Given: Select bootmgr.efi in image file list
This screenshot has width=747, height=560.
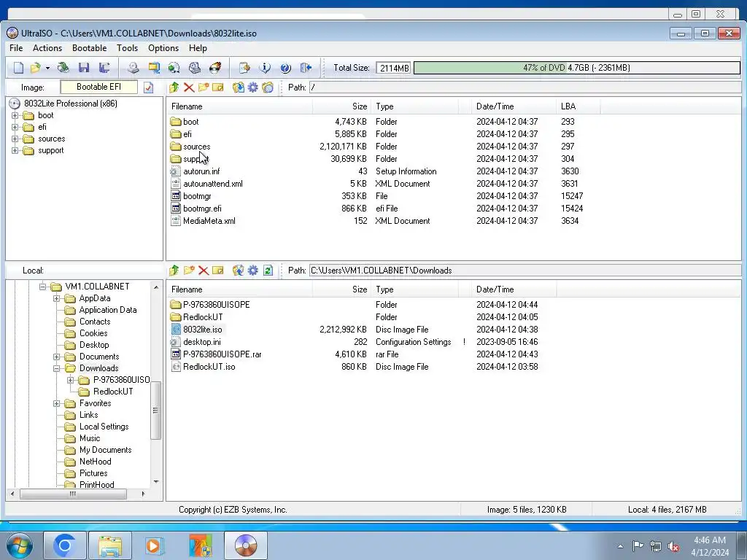Looking at the screenshot, I should [x=202, y=209].
